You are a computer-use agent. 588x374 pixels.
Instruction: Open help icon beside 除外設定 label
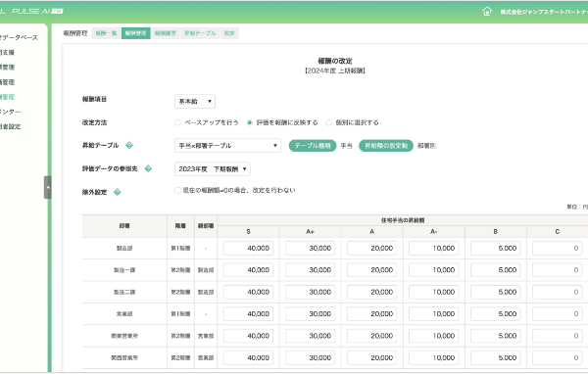pyautogui.click(x=118, y=192)
